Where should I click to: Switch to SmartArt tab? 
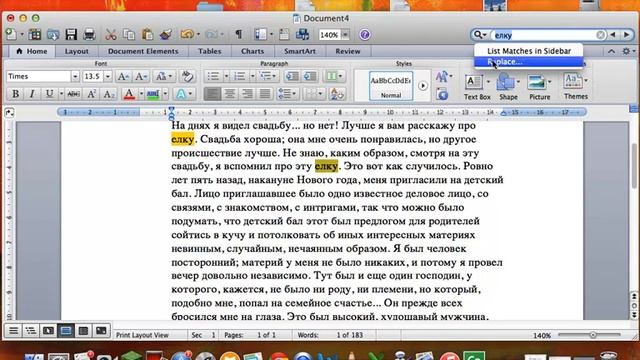pyautogui.click(x=300, y=51)
